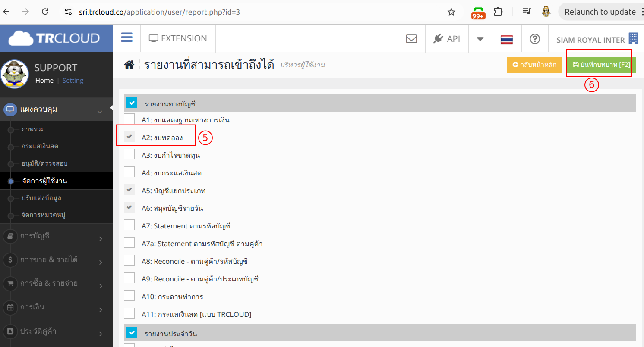Open the help question mark icon
This screenshot has width=644, height=347.
(x=535, y=39)
